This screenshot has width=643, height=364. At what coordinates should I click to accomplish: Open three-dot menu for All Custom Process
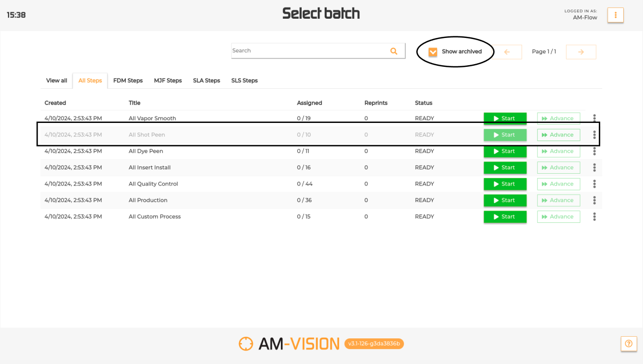594,216
